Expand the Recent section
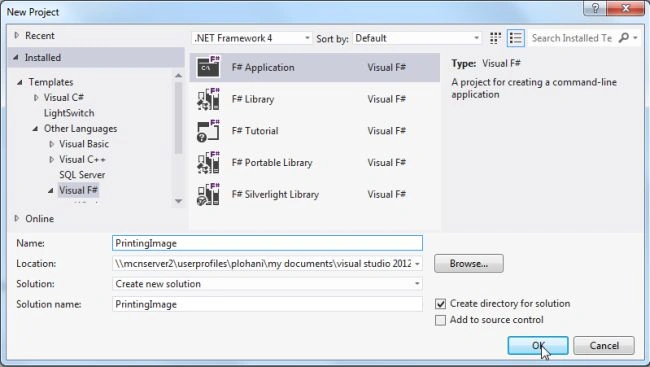This screenshot has width=650, height=367. click(x=17, y=36)
